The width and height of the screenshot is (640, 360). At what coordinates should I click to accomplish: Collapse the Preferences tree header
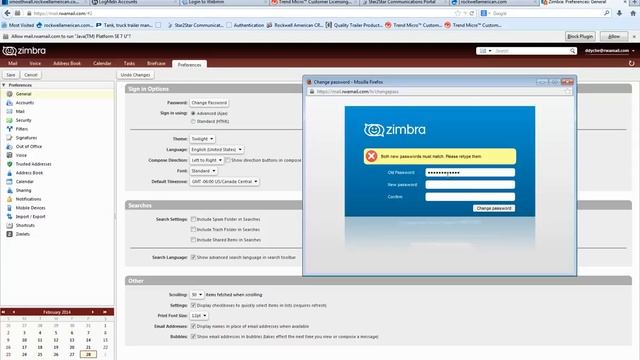[4, 85]
